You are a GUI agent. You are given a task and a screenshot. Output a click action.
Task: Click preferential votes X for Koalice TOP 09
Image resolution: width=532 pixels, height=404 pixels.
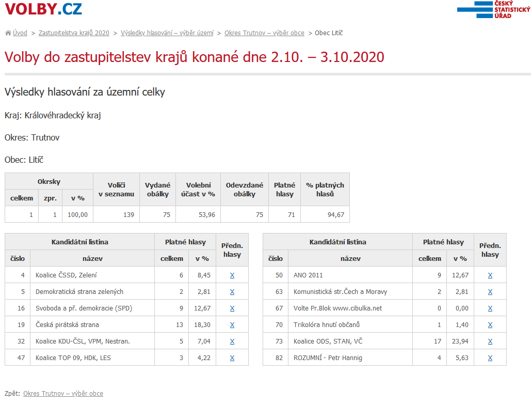[x=232, y=358]
